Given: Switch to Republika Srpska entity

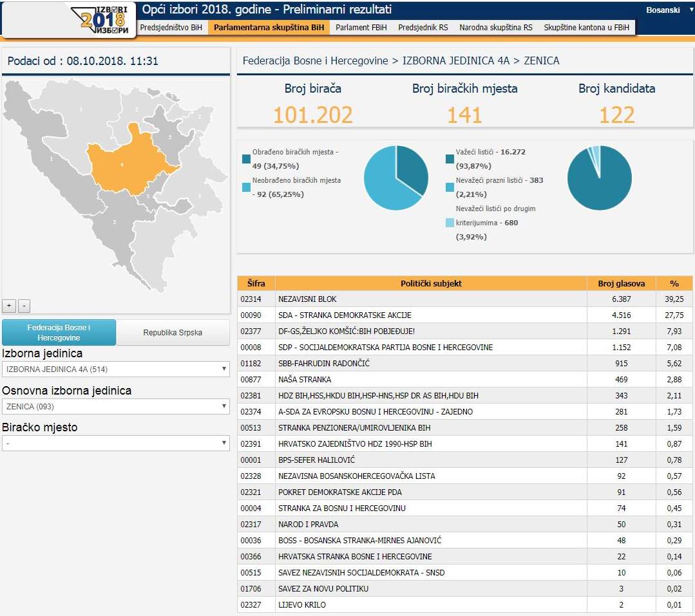Looking at the screenshot, I should pyautogui.click(x=173, y=333).
